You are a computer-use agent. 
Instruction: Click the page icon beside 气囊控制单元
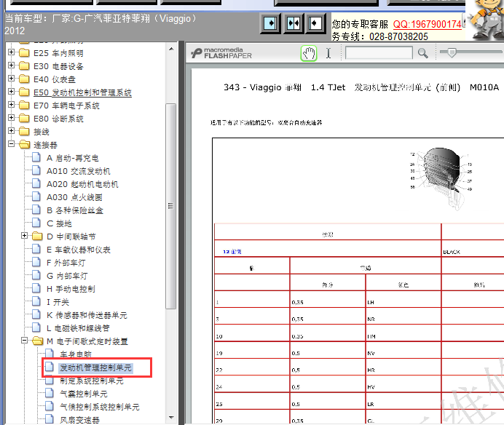[x=50, y=393]
